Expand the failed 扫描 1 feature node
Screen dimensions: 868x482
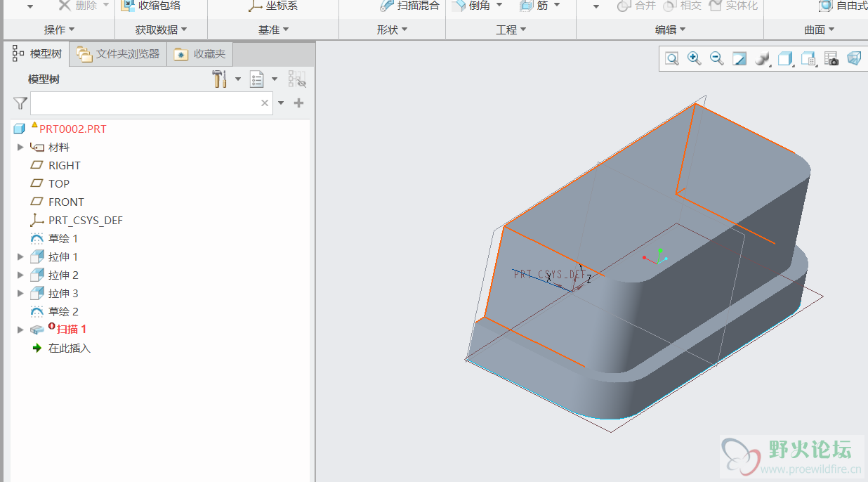[x=20, y=330]
